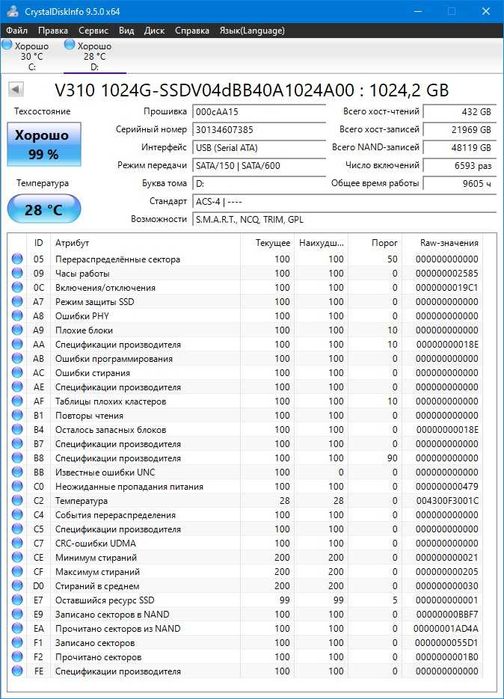Click the status icon for attribute B4
The width and height of the screenshot is (504, 699).
17,429
